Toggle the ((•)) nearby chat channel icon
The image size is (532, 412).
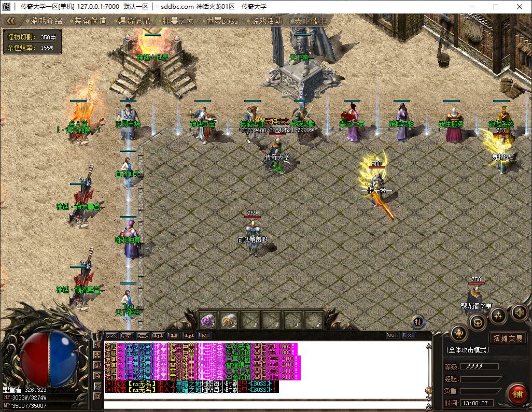tap(97, 386)
